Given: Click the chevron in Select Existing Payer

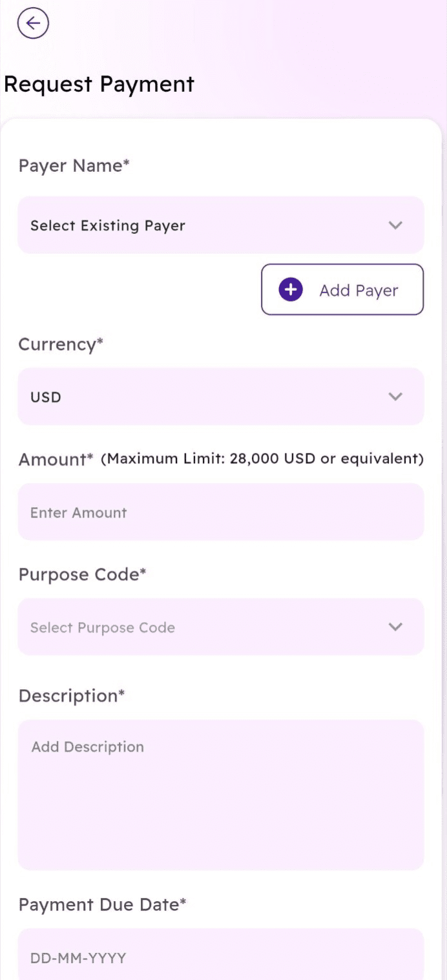Looking at the screenshot, I should pos(395,225).
